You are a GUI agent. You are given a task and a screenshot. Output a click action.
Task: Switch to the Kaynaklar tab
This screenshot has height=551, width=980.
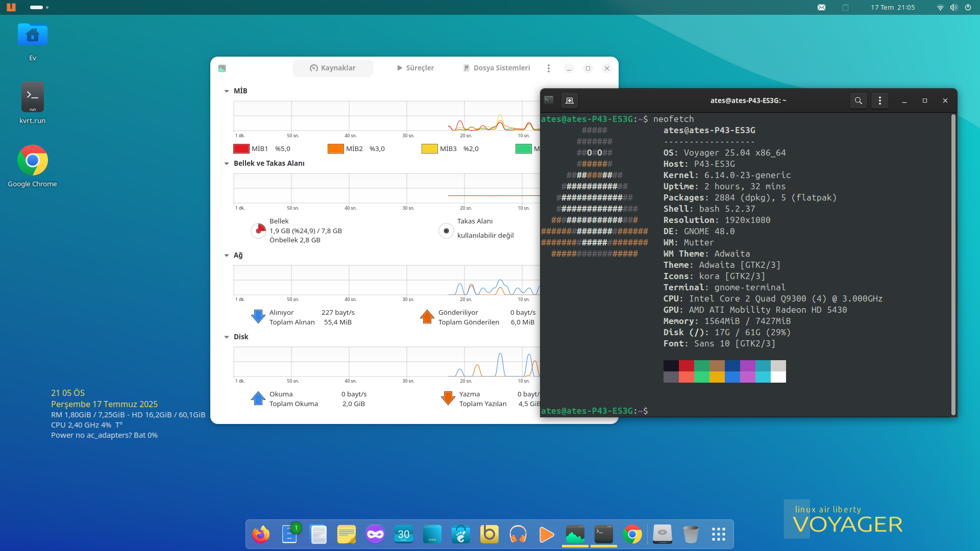pos(333,68)
